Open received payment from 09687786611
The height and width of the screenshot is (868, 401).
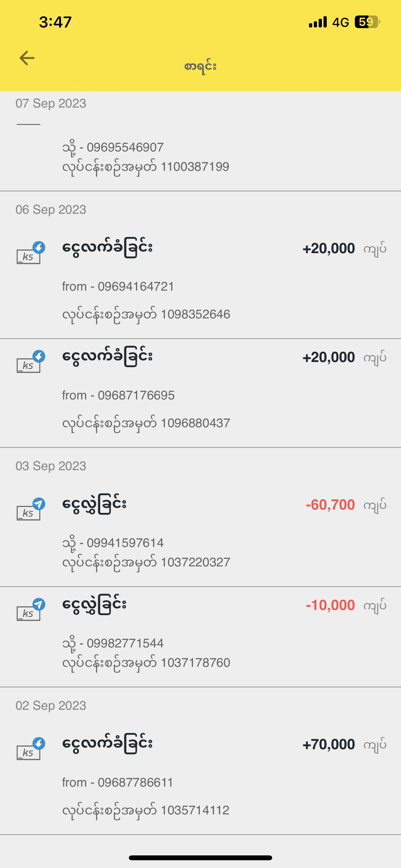click(x=117, y=782)
